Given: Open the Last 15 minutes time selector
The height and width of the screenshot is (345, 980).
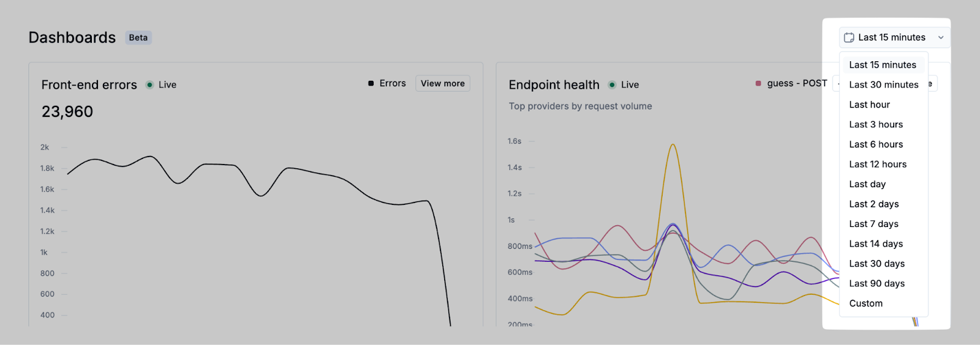Looking at the screenshot, I should pos(892,38).
